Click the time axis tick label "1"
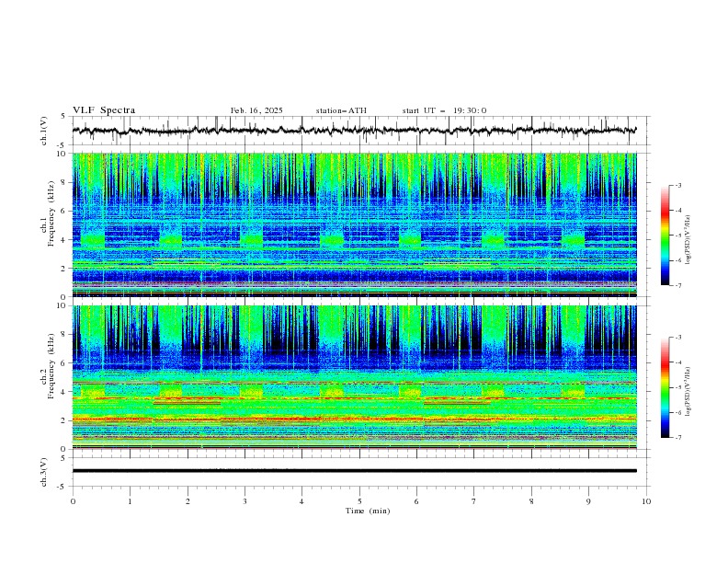This screenshot has height=563, width=728. 130,501
